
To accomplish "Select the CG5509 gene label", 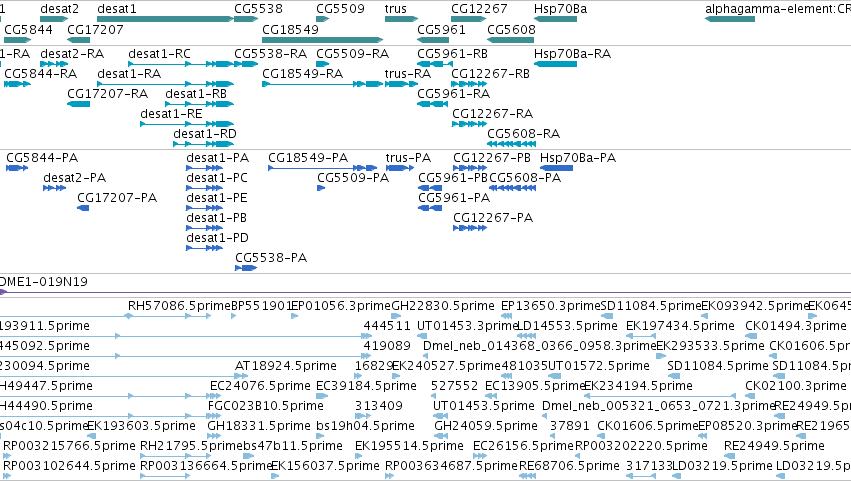I will point(340,9).
